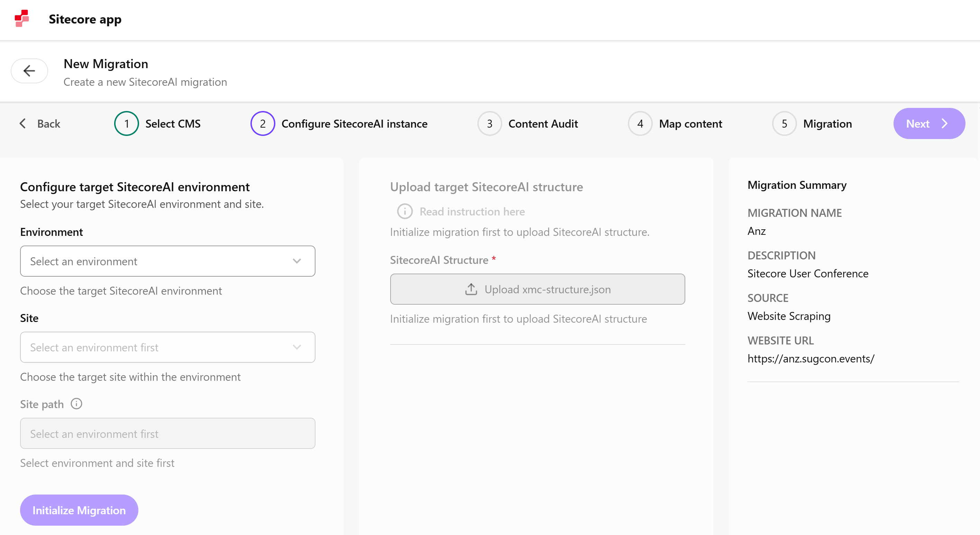
Task: Click the Environment field label
Action: (51, 232)
